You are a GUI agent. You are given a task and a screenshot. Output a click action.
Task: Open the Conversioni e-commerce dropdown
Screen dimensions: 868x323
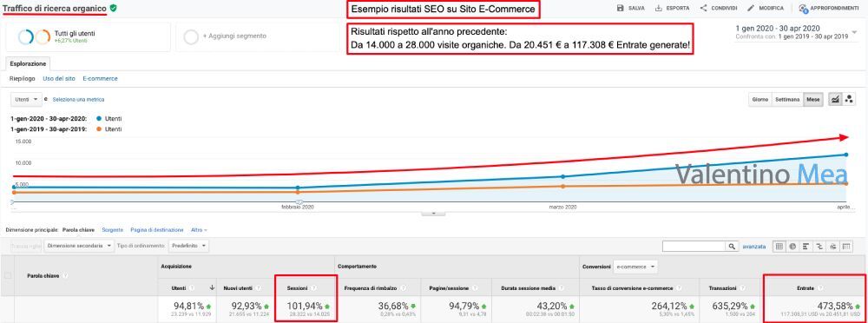635,267
